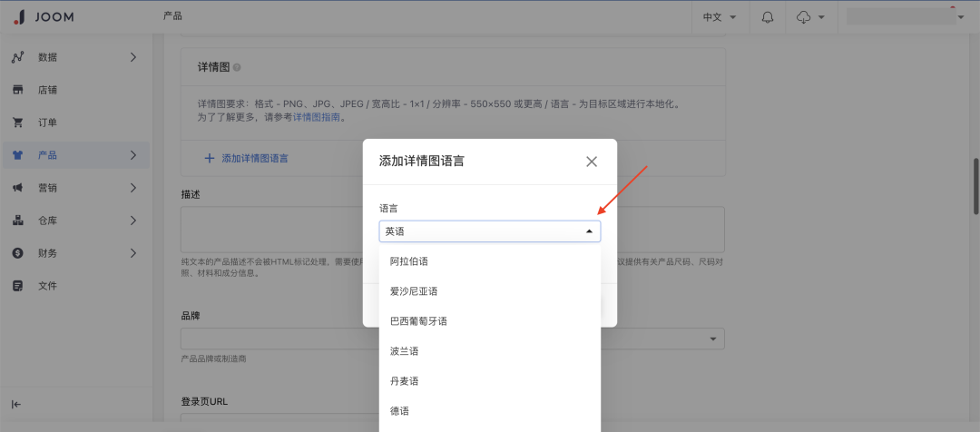Expand the 营销 menu chevron
Image resolution: width=980 pixels, height=432 pixels.
pyautogui.click(x=132, y=188)
